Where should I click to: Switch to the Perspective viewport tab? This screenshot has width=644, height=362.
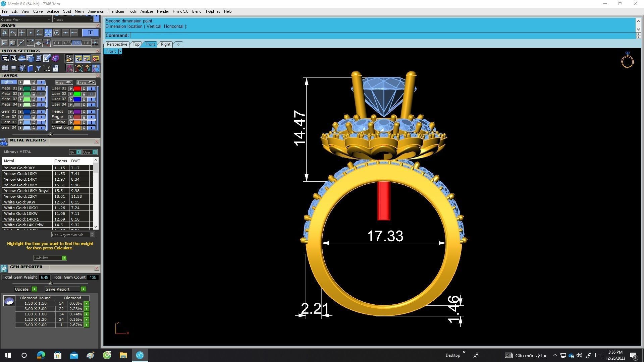pyautogui.click(x=117, y=44)
